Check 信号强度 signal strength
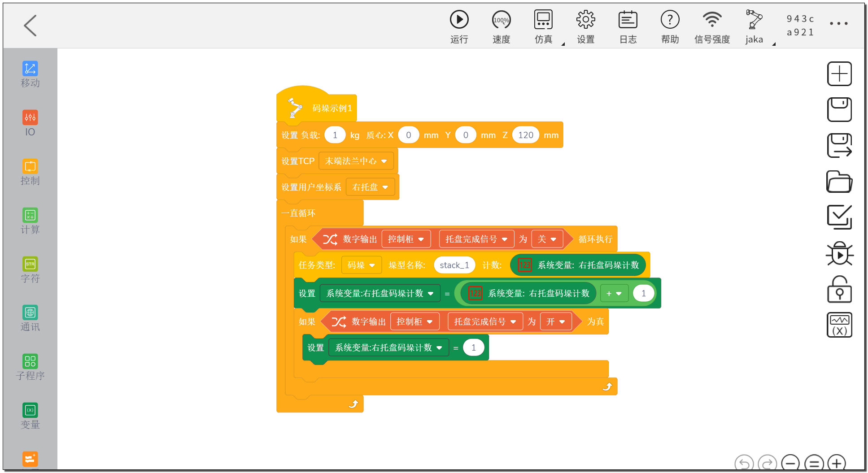The image size is (868, 473). 712,27
